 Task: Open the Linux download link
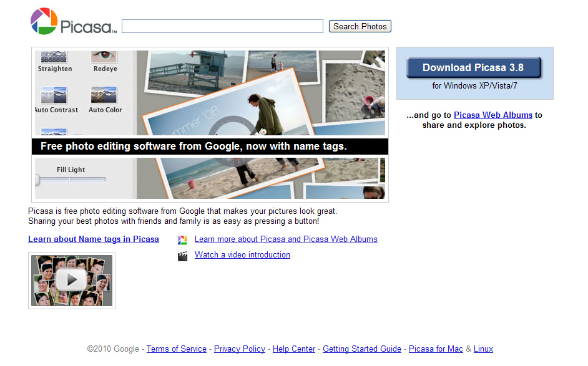tap(483, 349)
